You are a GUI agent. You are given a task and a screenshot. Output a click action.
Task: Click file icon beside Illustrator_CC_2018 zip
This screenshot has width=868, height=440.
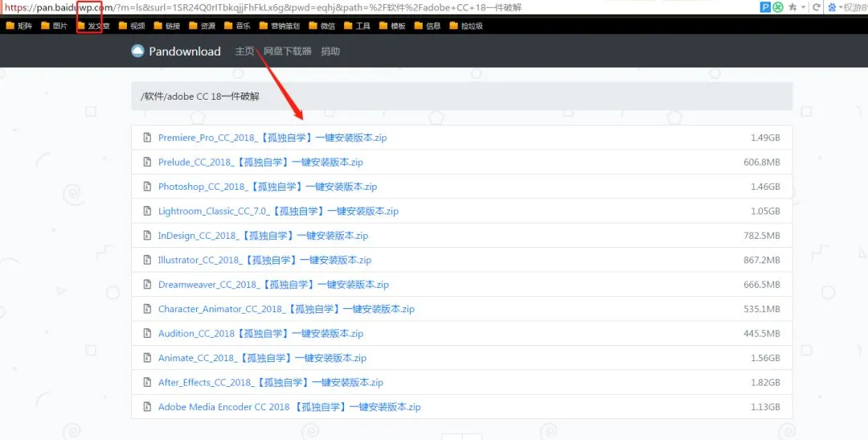(147, 260)
